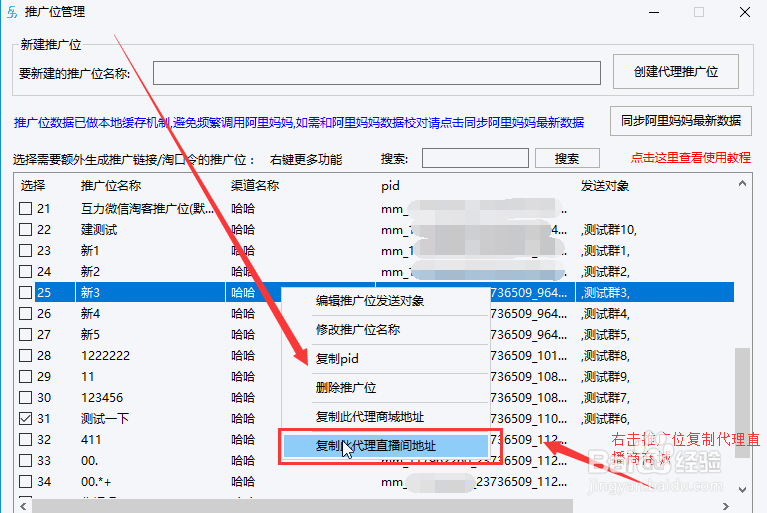
Task: Tick checkbox for row 27 新5
Action: pyautogui.click(x=25, y=335)
